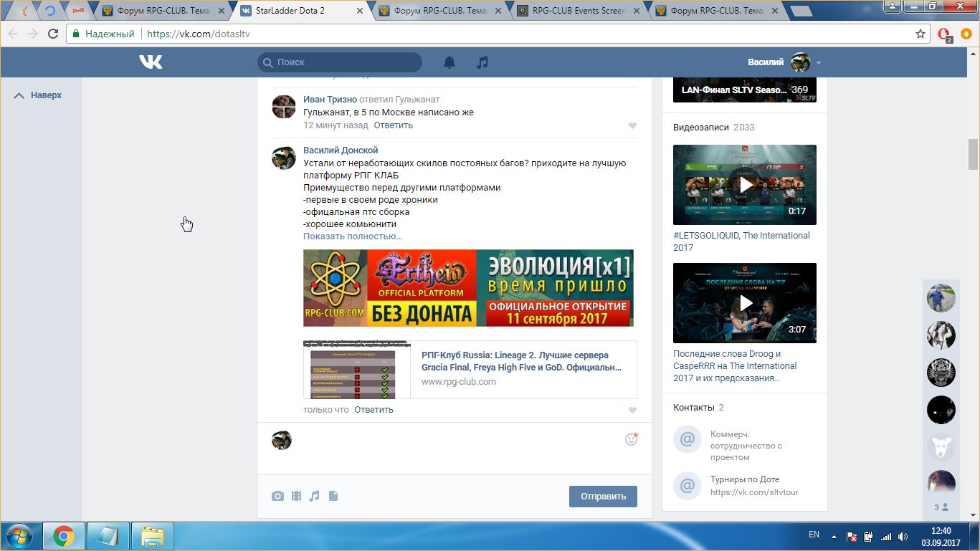The height and width of the screenshot is (551, 980).
Task: Attach a photo with camera icon
Action: pyautogui.click(x=277, y=496)
